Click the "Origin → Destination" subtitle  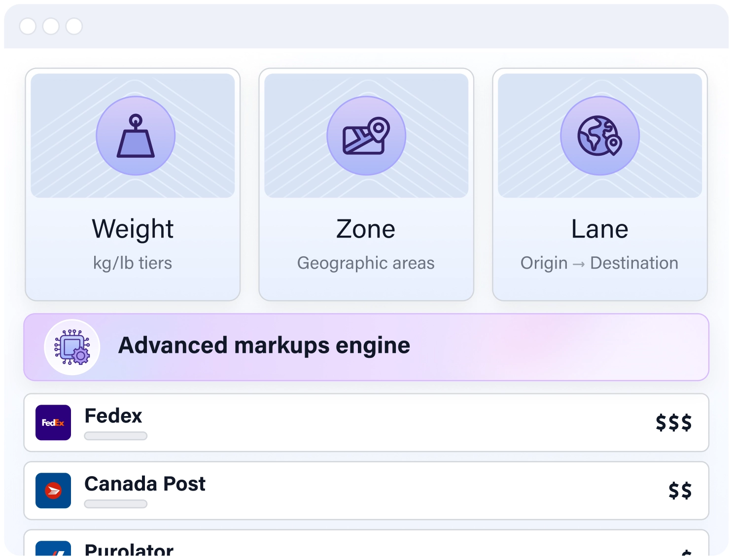click(x=599, y=263)
